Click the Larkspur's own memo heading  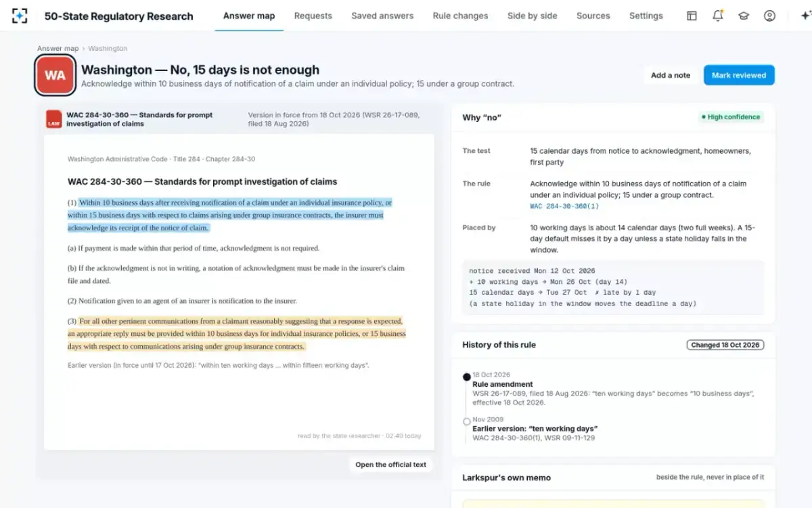[506, 478]
